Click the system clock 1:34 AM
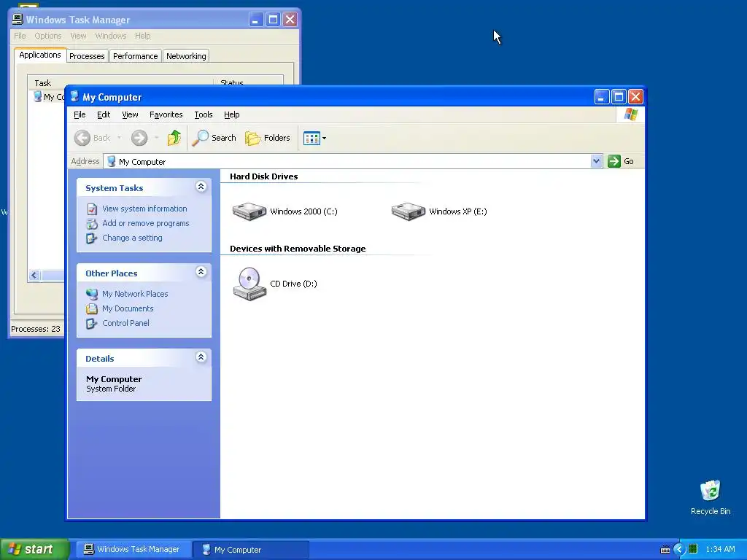The height and width of the screenshot is (560, 747). [x=720, y=550]
